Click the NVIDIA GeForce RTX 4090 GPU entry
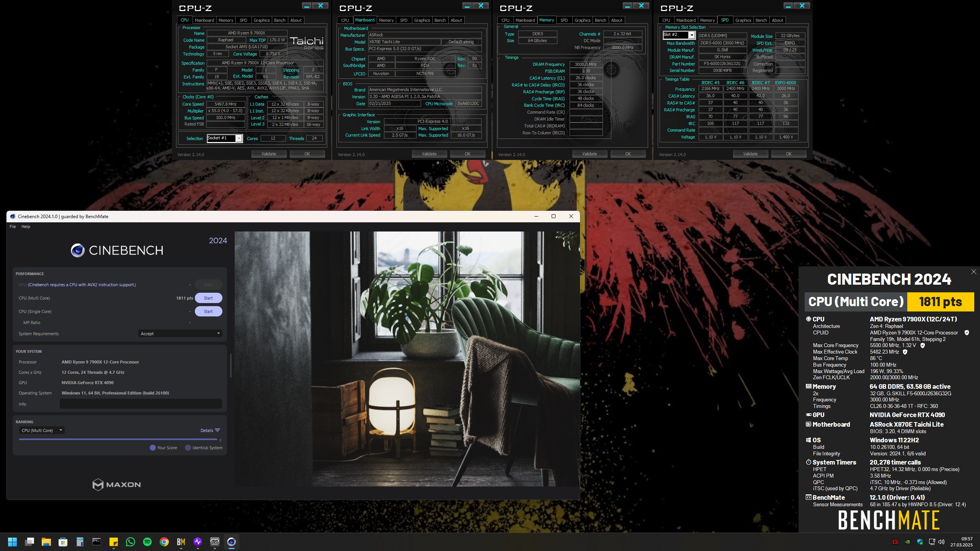The width and height of the screenshot is (980, 551). click(907, 415)
